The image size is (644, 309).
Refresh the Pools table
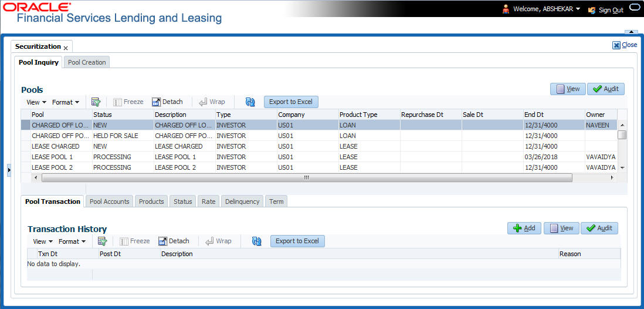[250, 102]
